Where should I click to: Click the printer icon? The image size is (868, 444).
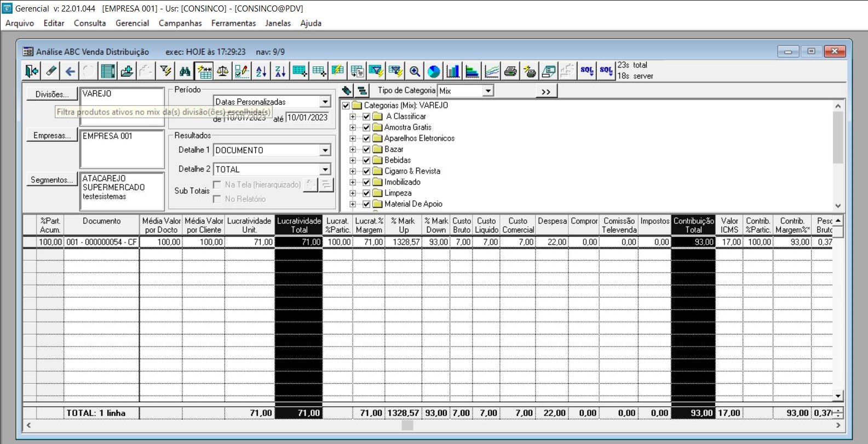pos(510,71)
